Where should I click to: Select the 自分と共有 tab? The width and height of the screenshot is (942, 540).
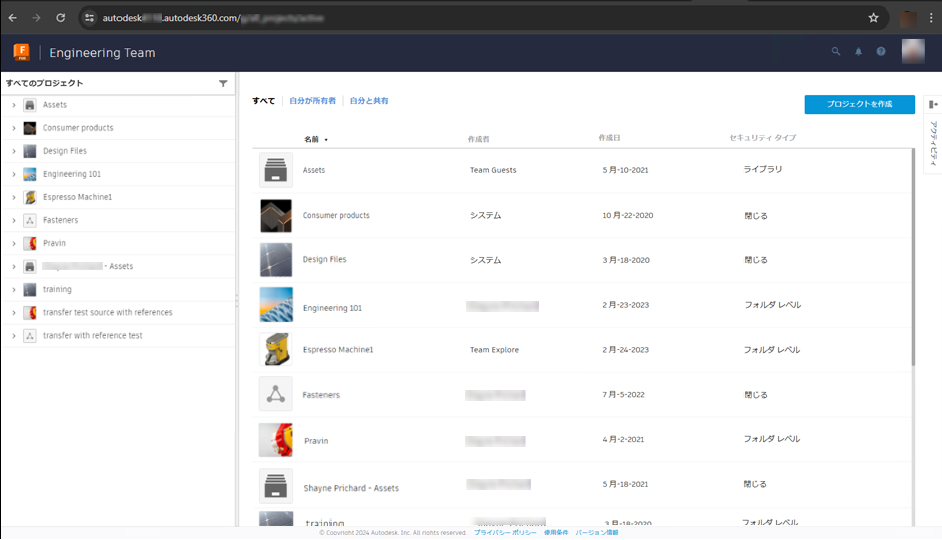(369, 101)
